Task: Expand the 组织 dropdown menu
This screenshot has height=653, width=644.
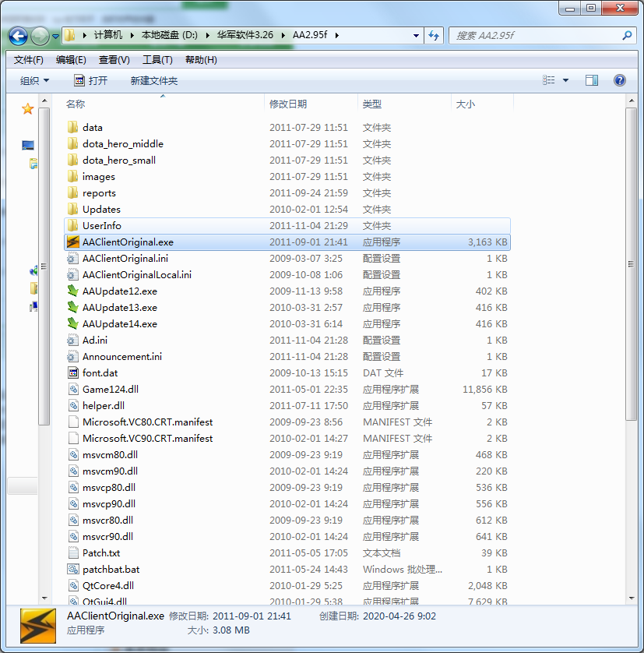Action: point(34,81)
